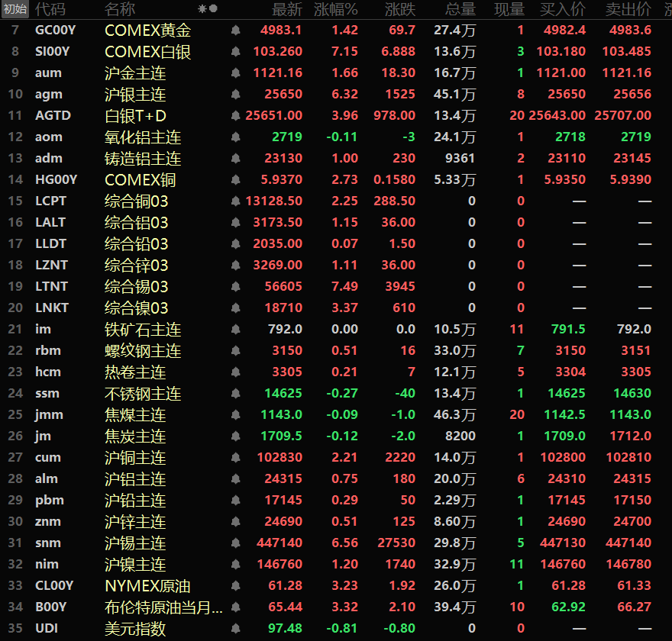Click the 买入价 column header
This screenshot has width=672, height=641.
click(563, 9)
